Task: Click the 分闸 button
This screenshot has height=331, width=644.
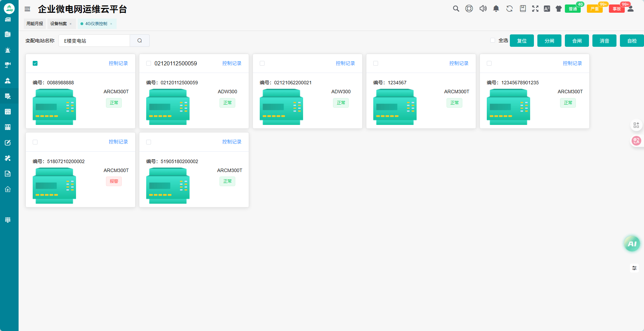Action: [x=549, y=41]
